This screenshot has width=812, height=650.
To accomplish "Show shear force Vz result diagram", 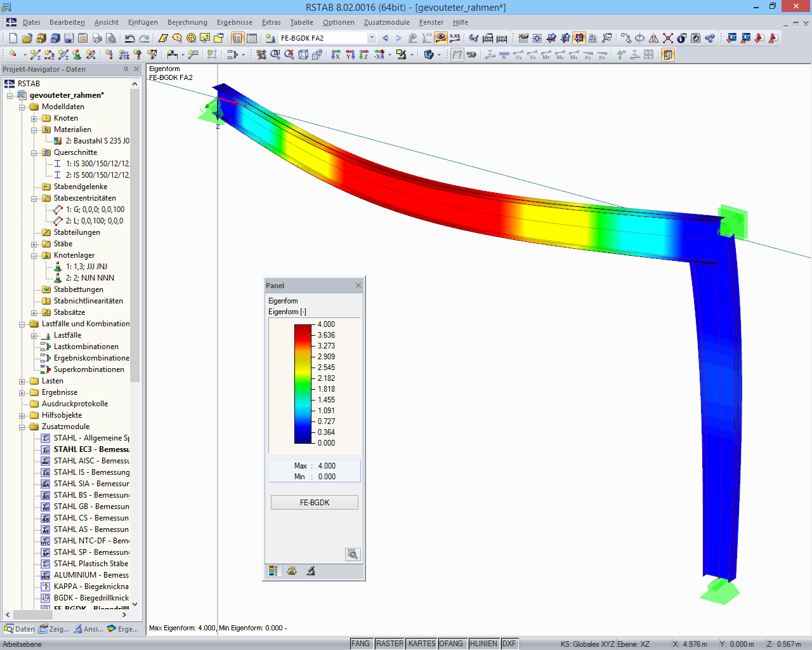I will [532, 55].
